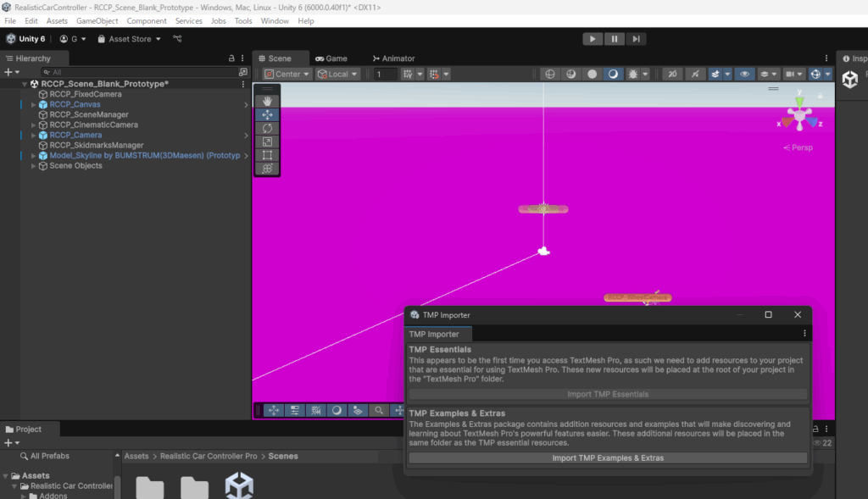868x499 pixels.
Task: Select shaded wireframe draw mode icon
Action: tap(570, 75)
